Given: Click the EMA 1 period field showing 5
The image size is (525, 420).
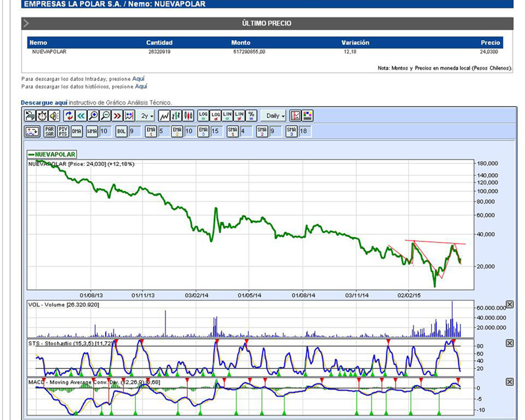Looking at the screenshot, I should [163, 131].
